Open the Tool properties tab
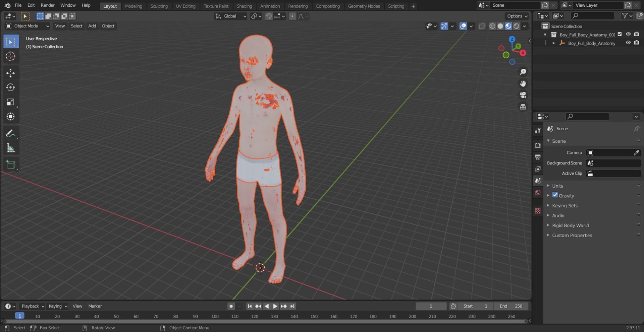Viewport: 644px width, 332px height. click(x=538, y=130)
